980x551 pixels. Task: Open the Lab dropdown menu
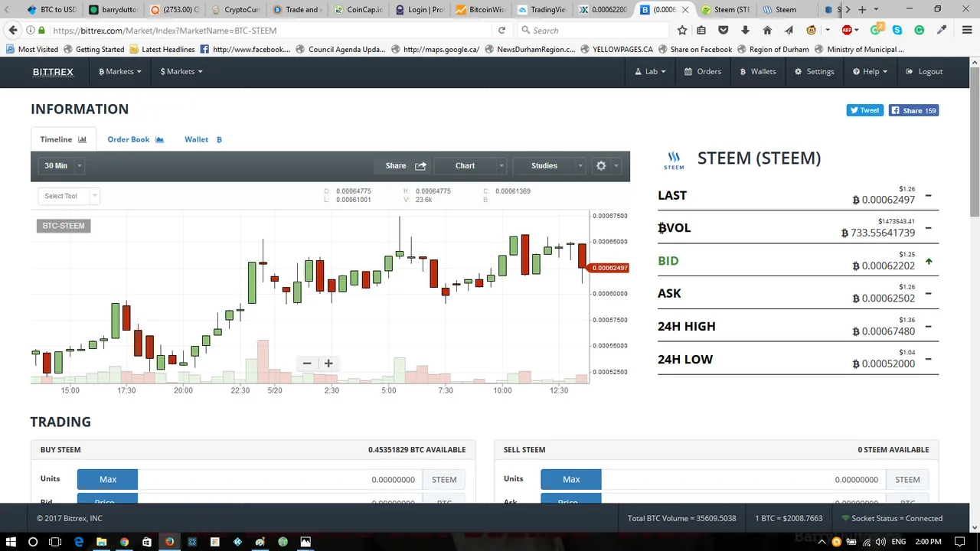click(x=650, y=71)
